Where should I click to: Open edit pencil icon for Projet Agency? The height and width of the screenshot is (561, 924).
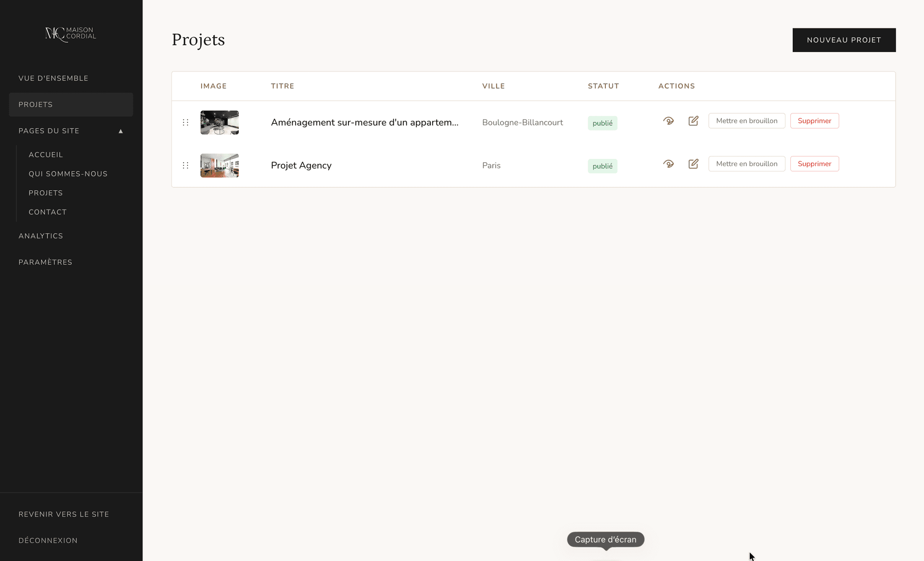pyautogui.click(x=693, y=164)
